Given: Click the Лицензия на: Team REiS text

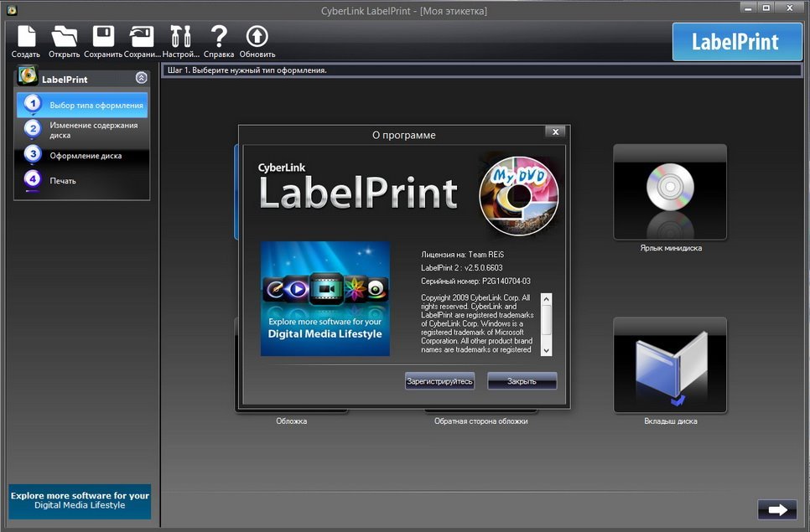Looking at the screenshot, I should pos(462,255).
